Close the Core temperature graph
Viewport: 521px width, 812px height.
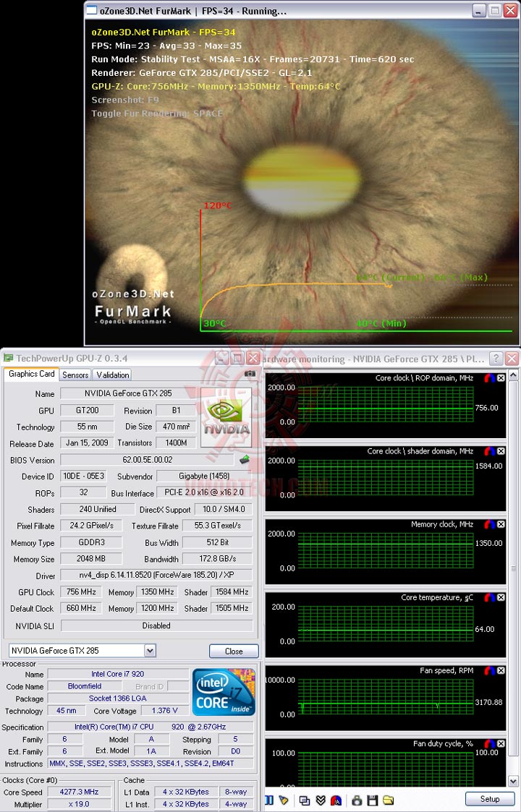tap(501, 597)
